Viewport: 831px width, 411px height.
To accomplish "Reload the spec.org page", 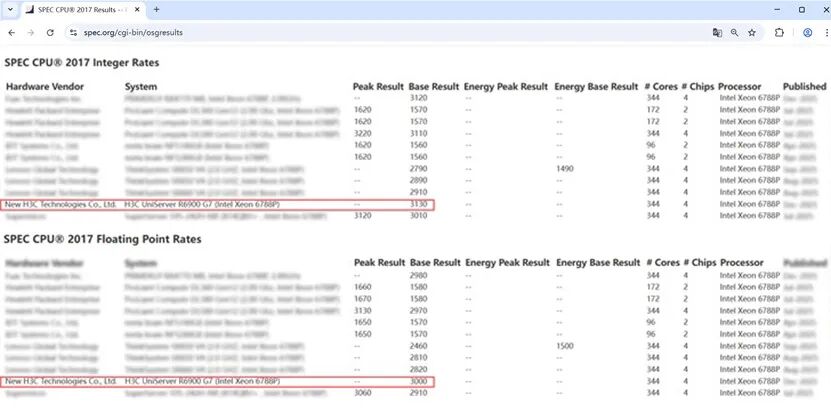I will (51, 33).
